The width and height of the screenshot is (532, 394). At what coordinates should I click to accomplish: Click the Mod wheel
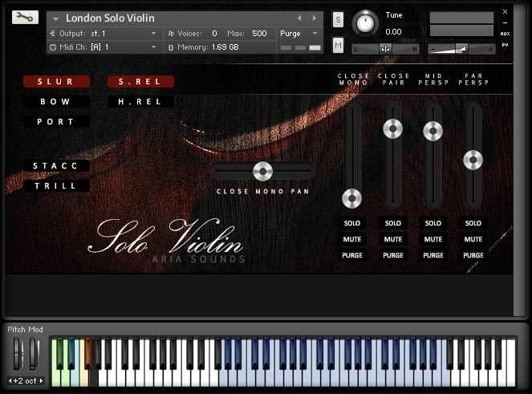[34, 354]
